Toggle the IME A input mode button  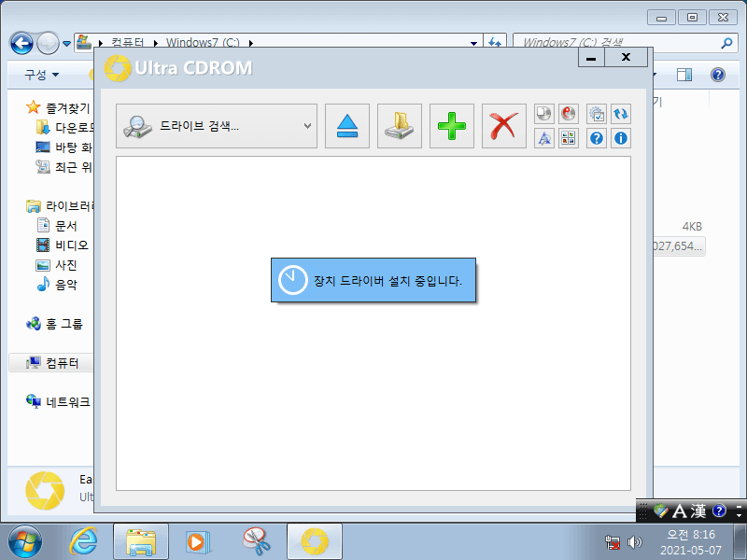680,511
